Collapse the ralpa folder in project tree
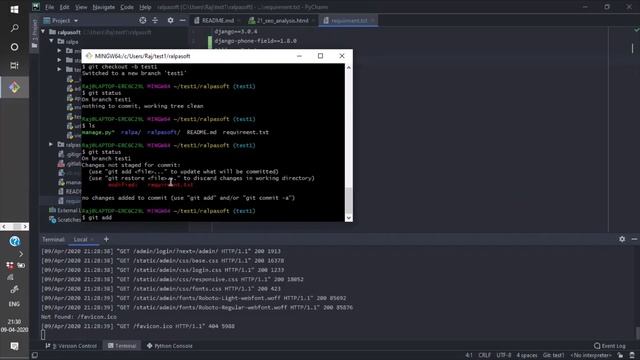The height and width of the screenshot is (360, 640). pos(51,41)
